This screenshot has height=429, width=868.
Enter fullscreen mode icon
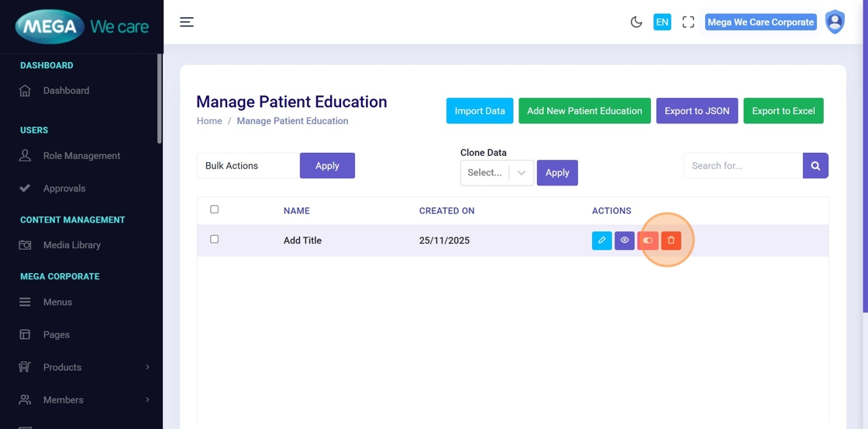point(688,22)
